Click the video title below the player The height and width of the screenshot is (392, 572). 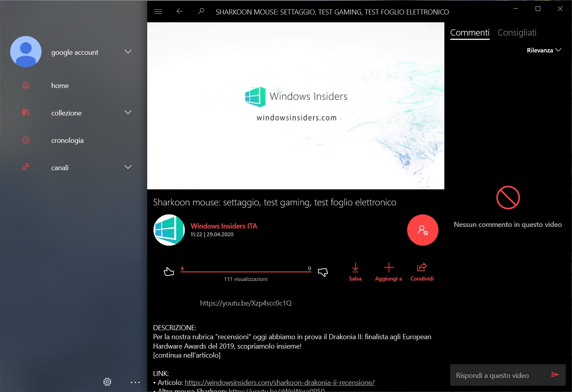click(275, 202)
